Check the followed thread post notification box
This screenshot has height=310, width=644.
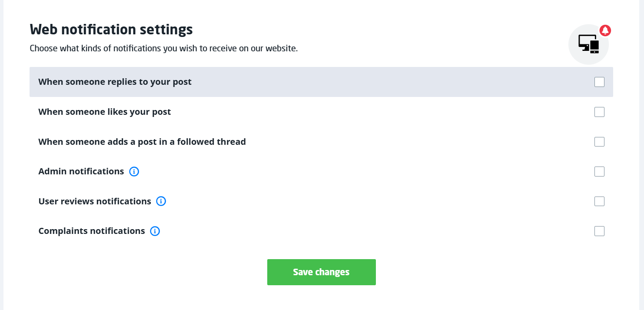[x=599, y=142]
